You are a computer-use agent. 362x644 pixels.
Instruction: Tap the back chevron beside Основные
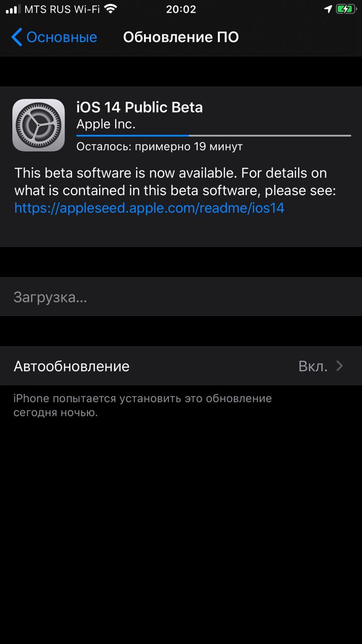click(x=17, y=37)
